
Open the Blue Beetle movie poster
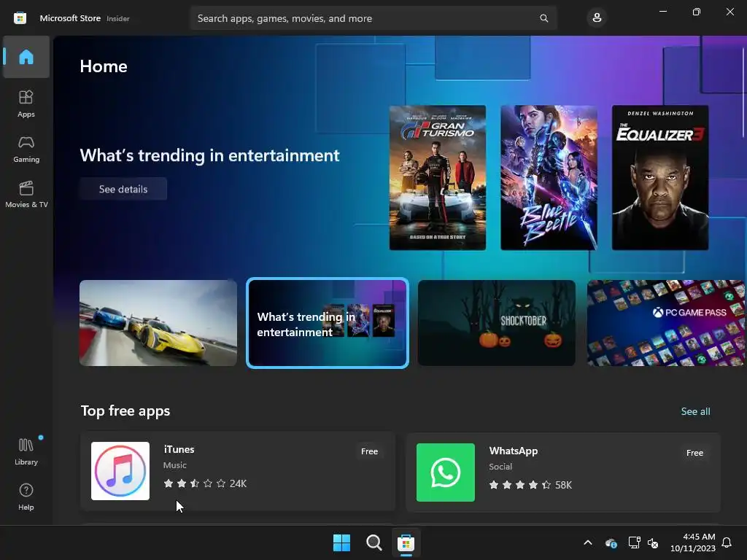click(x=549, y=178)
